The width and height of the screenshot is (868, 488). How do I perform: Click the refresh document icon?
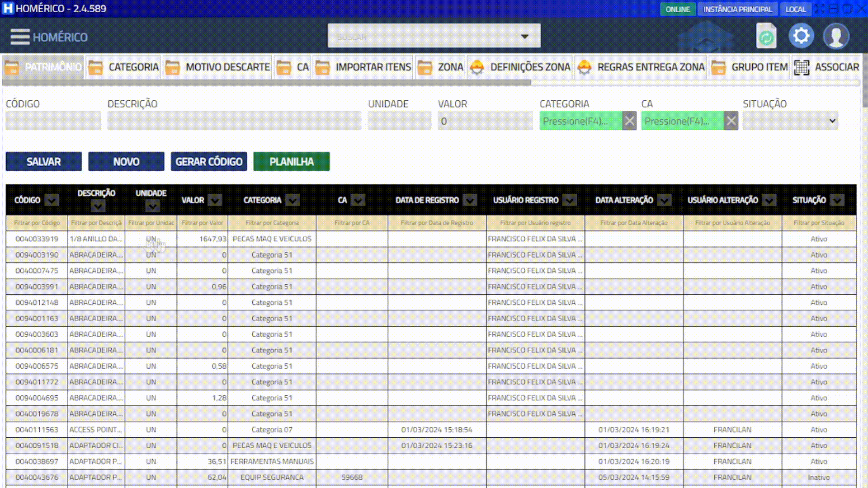(x=766, y=36)
